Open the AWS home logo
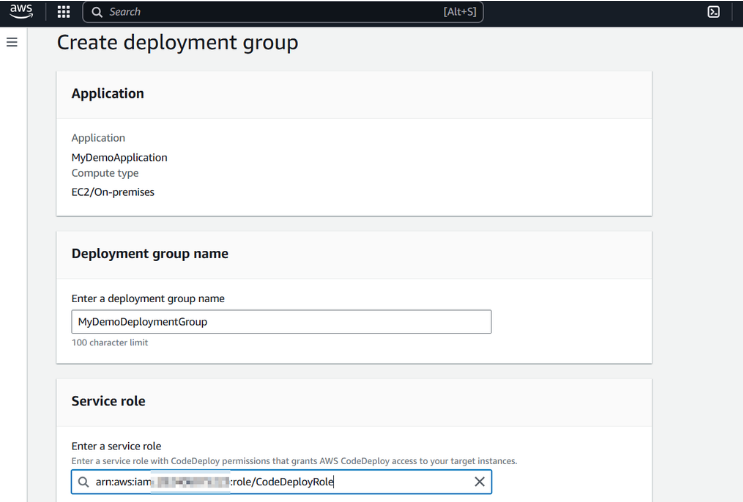Screen dimensions: 743x502 [21, 11]
